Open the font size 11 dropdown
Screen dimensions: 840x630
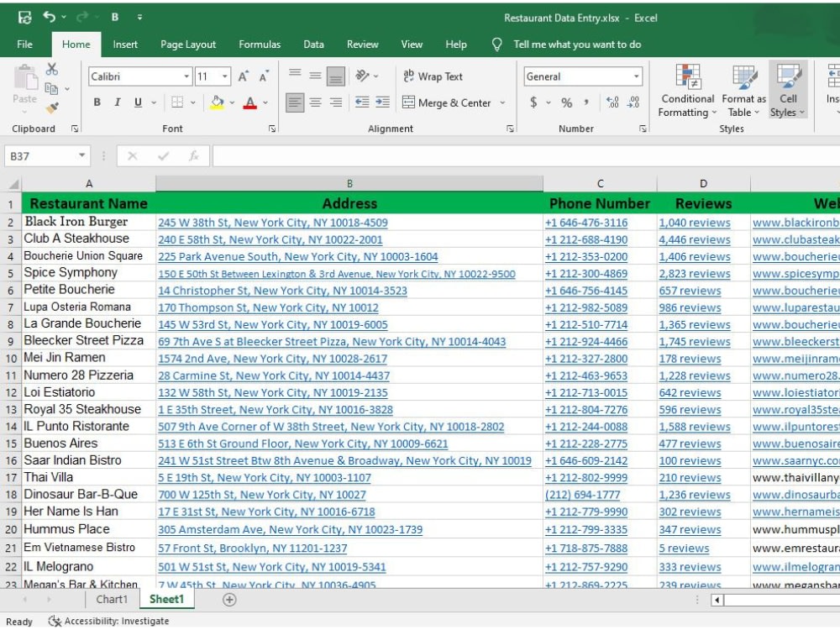pyautogui.click(x=225, y=76)
